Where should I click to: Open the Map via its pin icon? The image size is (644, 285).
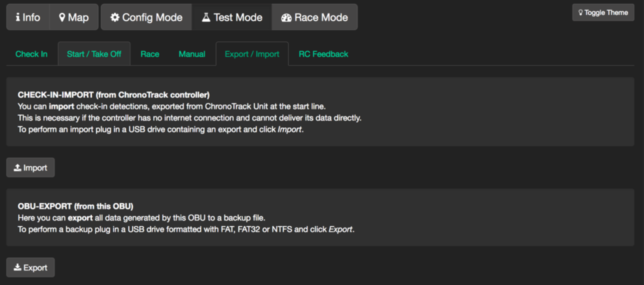(62, 17)
